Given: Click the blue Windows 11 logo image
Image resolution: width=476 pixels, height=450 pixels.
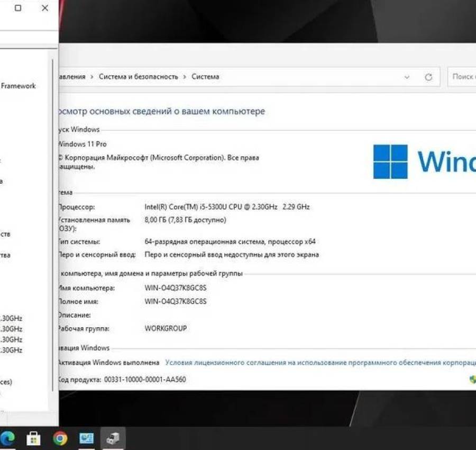Looking at the screenshot, I should pyautogui.click(x=391, y=160).
